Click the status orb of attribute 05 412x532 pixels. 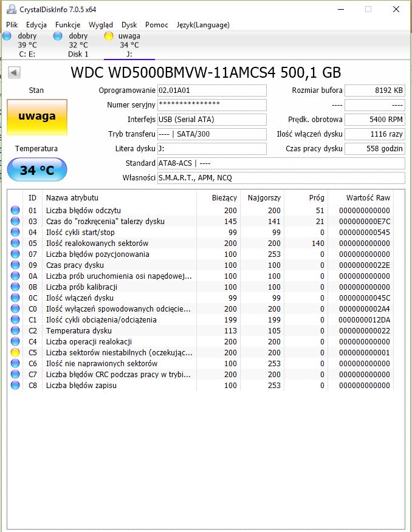click(x=15, y=243)
